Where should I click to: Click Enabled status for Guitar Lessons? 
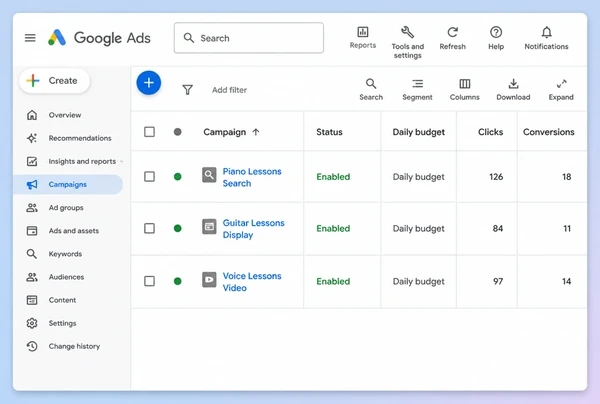coord(333,228)
